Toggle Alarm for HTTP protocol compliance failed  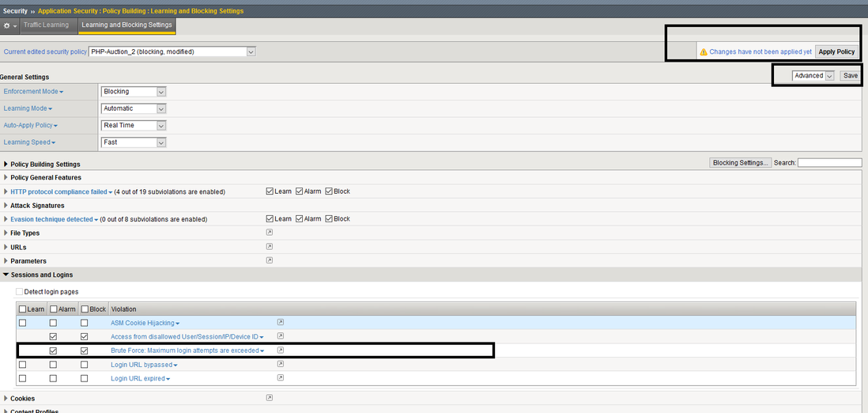pyautogui.click(x=300, y=191)
